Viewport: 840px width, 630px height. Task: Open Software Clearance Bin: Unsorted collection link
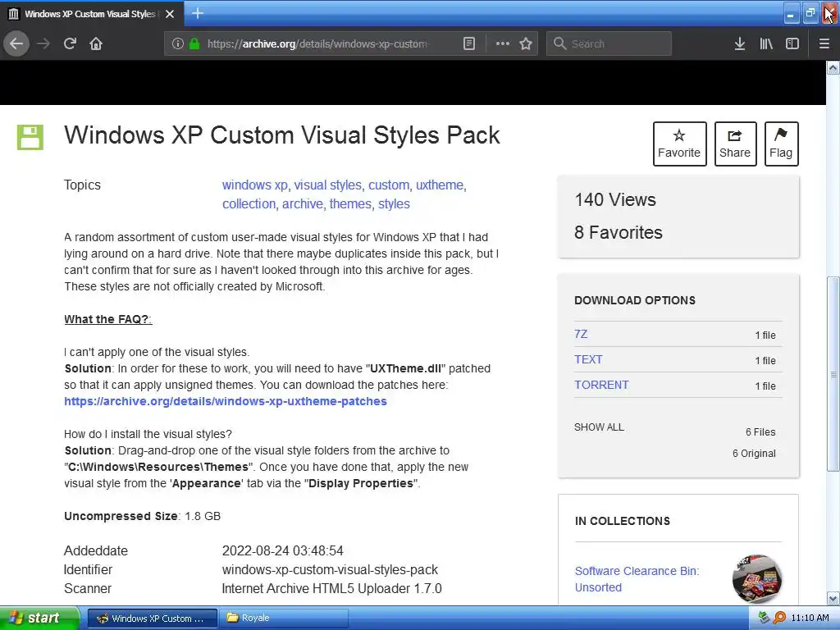(637, 579)
